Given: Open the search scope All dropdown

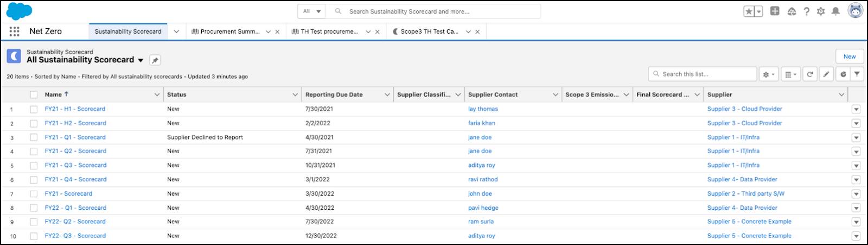Looking at the screenshot, I should (x=312, y=11).
